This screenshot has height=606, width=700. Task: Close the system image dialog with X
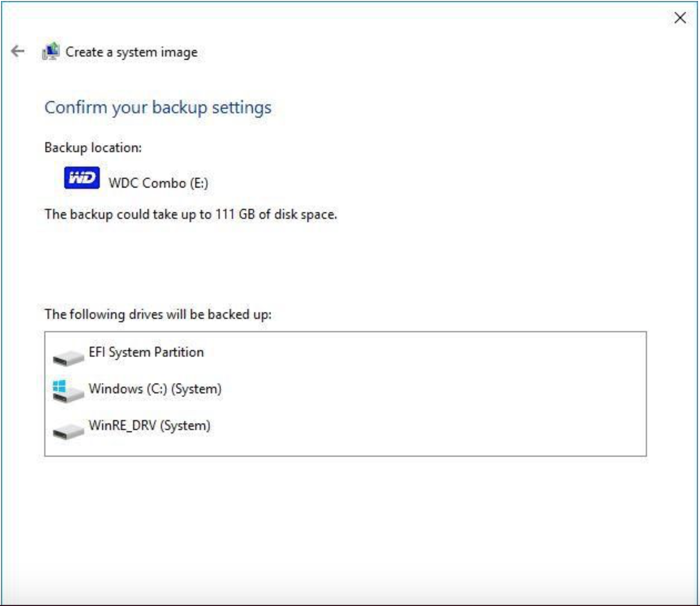pyautogui.click(x=680, y=18)
